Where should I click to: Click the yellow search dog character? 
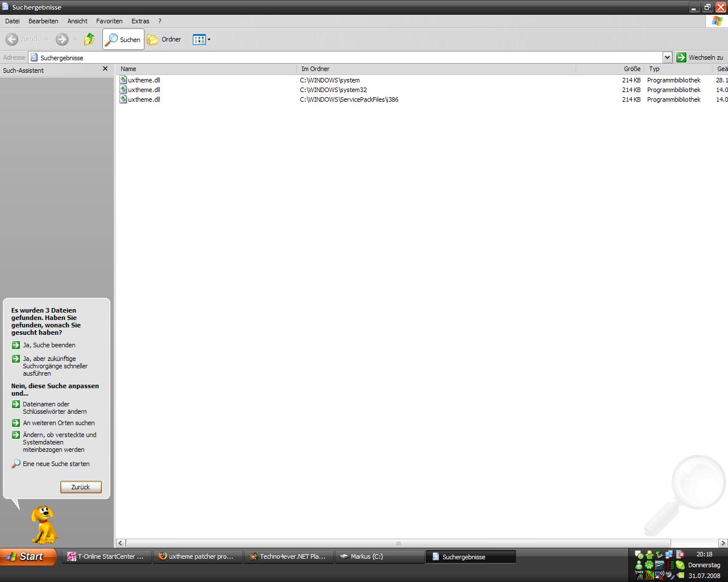coord(44,525)
